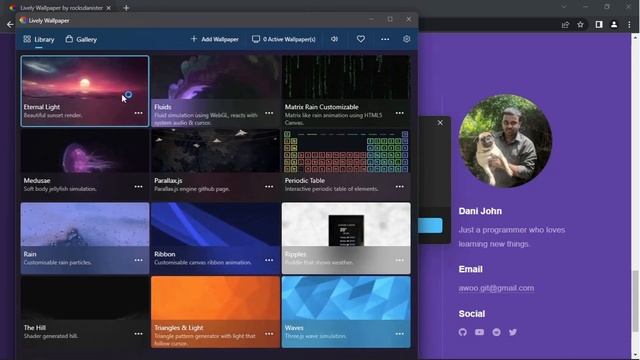Switch to the Gallery tab

pyautogui.click(x=81, y=40)
